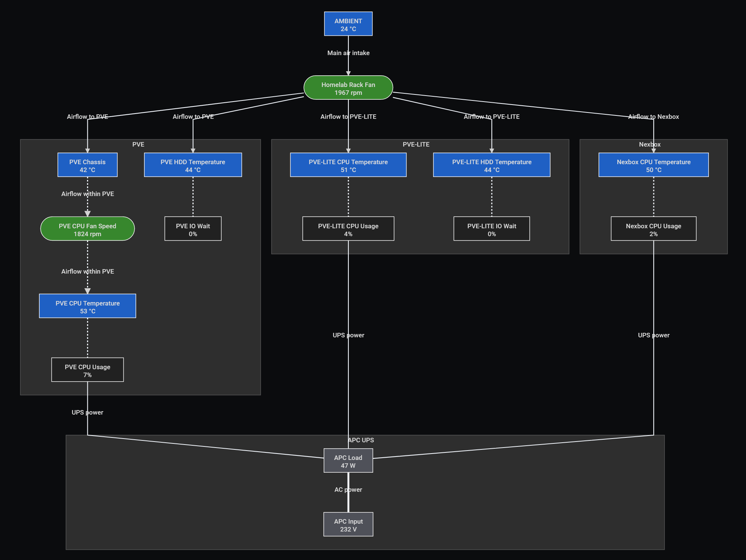Viewport: 746px width, 560px height.
Task: Click the PVE CPU Usage node
Action: 87,370
